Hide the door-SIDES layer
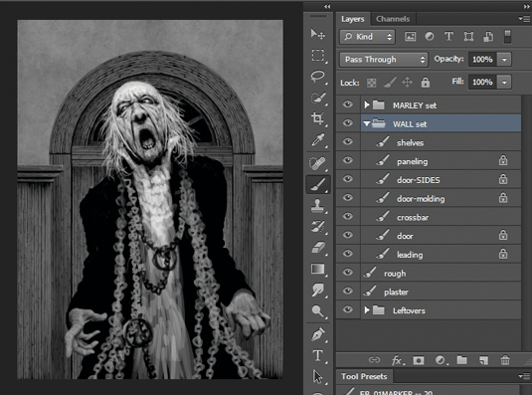 pyautogui.click(x=347, y=179)
